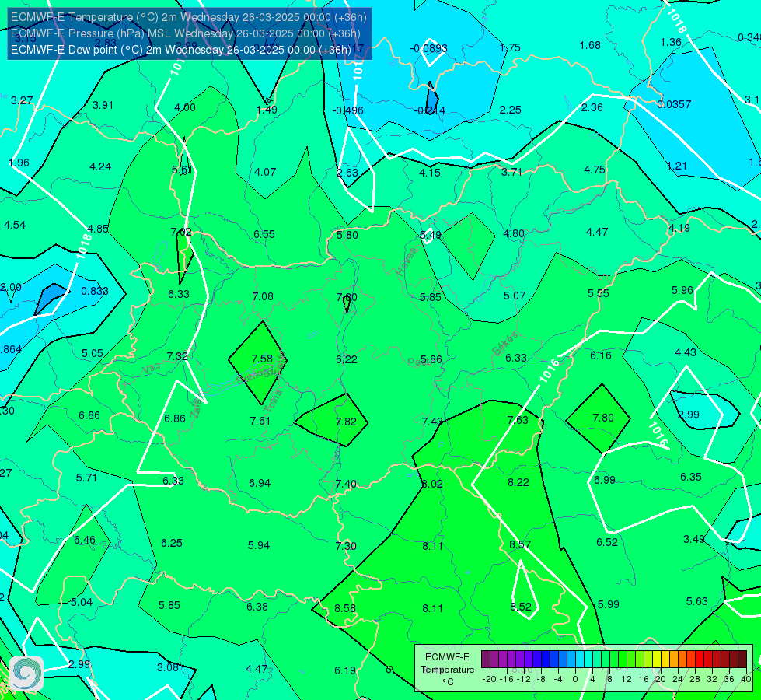The width and height of the screenshot is (761, 700).
Task: Click the 3.49 temperature value
Action: (694, 539)
